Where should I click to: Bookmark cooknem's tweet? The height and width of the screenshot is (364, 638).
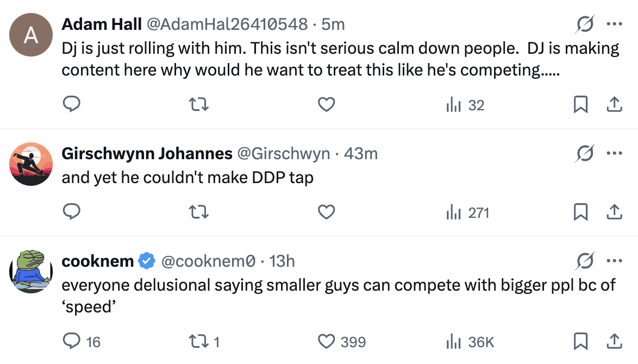point(581,341)
